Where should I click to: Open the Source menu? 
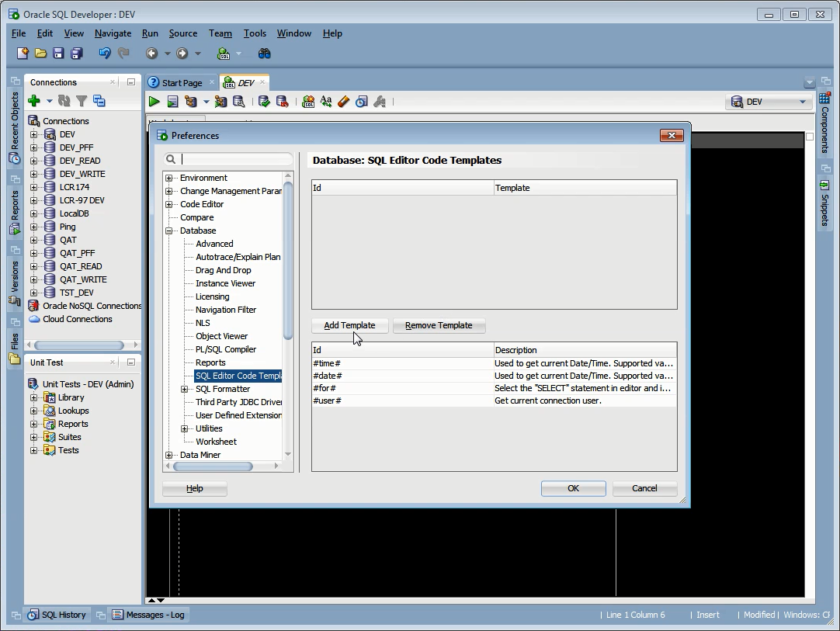(182, 33)
